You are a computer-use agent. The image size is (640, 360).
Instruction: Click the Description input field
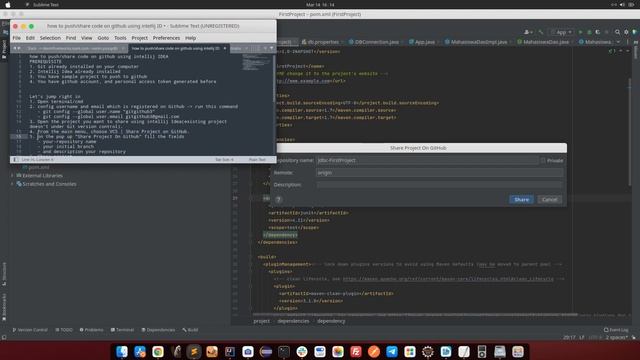pyautogui.click(x=440, y=184)
